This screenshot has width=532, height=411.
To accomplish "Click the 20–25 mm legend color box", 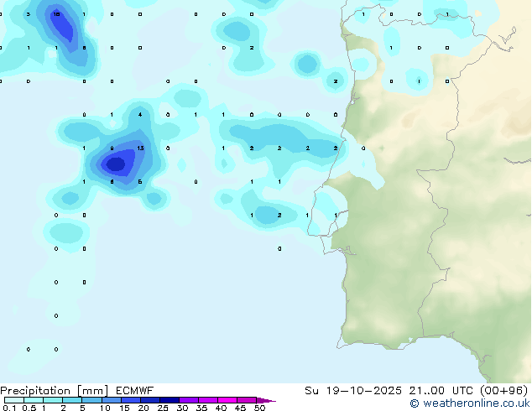I will click(149, 400).
